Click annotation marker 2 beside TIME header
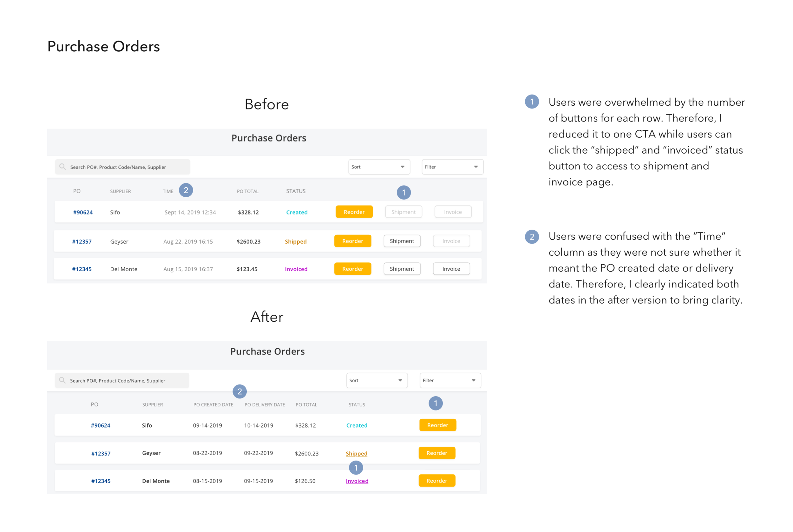 (x=186, y=190)
